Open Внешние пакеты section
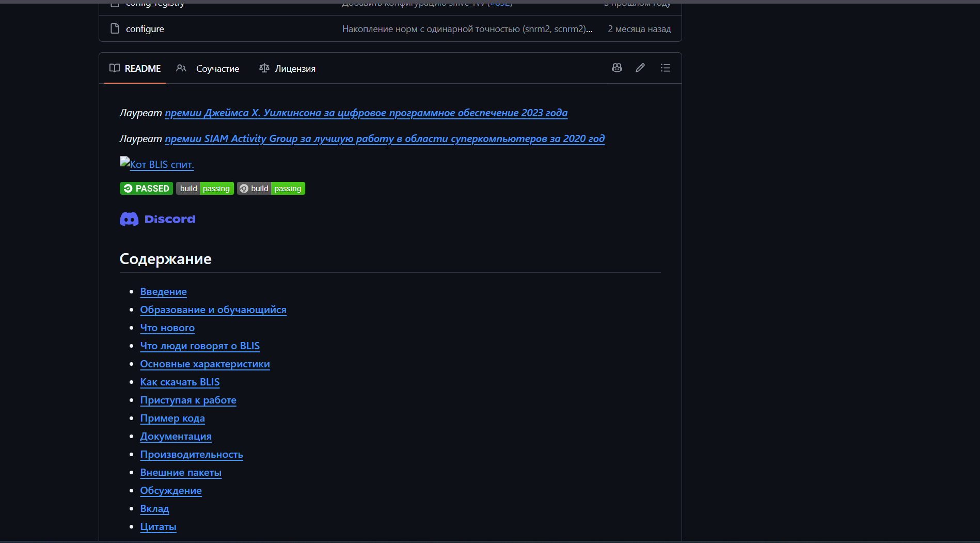The height and width of the screenshot is (543, 980). pos(181,472)
